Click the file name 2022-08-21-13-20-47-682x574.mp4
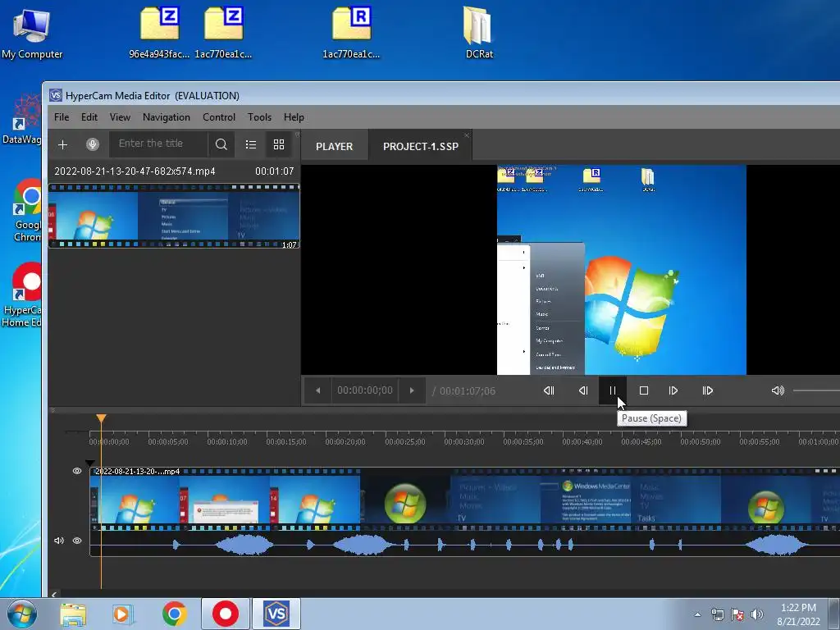 pyautogui.click(x=135, y=171)
